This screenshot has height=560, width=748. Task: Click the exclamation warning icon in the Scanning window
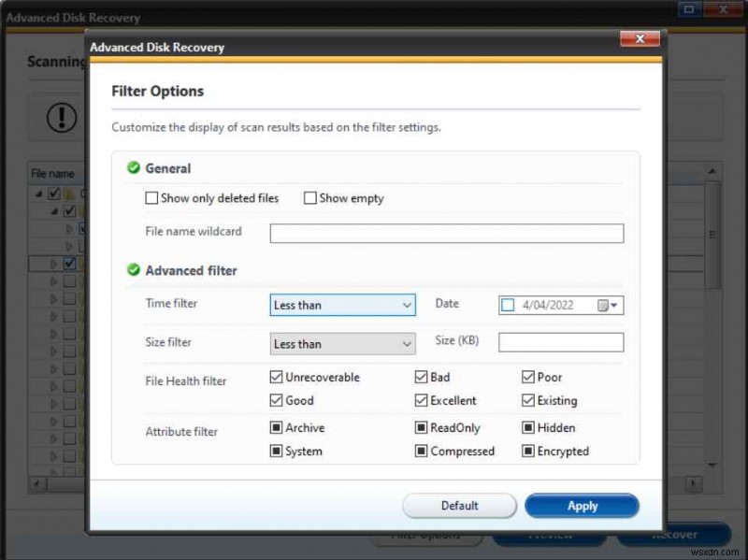pos(60,118)
